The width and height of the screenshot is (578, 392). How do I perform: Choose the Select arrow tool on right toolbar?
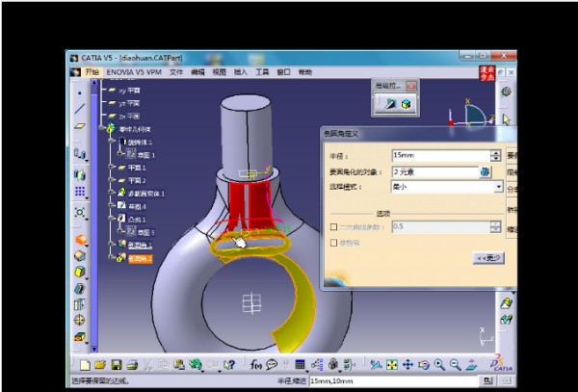point(506,119)
